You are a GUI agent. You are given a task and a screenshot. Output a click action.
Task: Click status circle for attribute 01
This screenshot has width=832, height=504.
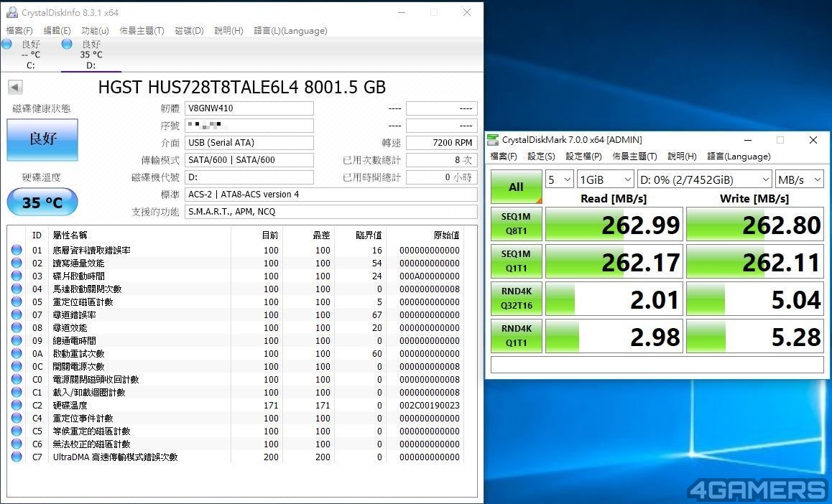(x=17, y=250)
